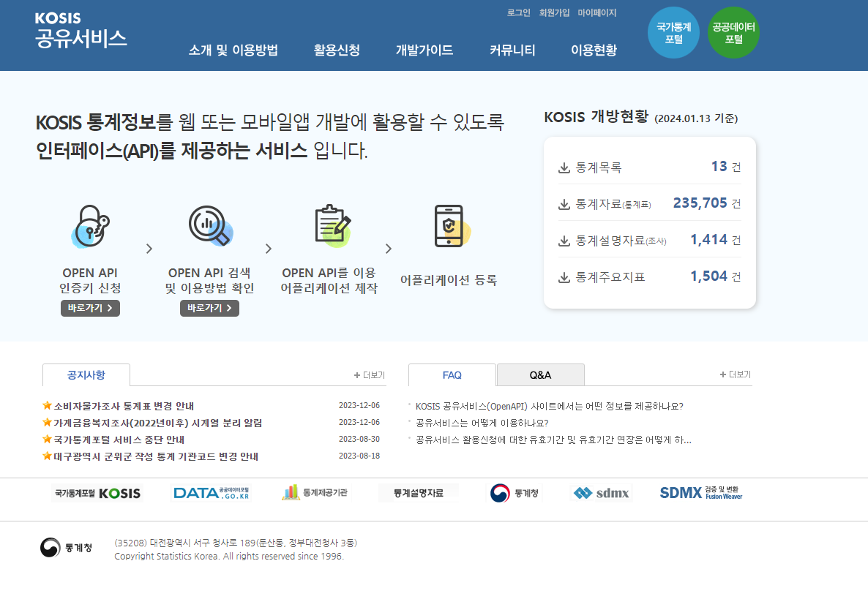
Task: Click star icon for 국가통계포털 서비스 중단 notice
Action: [x=47, y=439]
